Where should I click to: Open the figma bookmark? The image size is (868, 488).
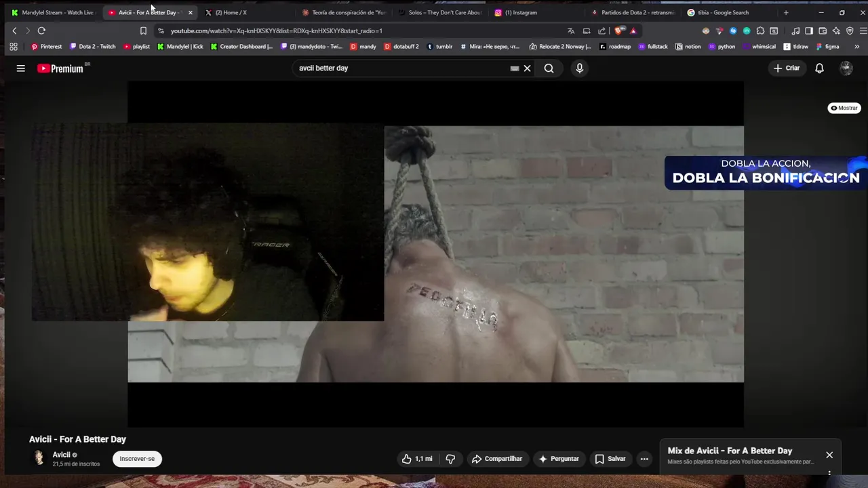pos(827,47)
